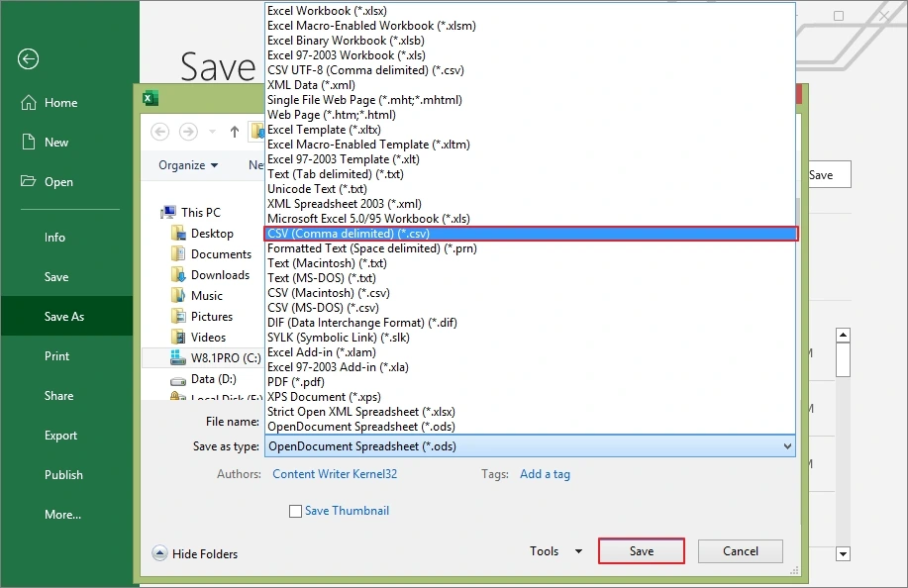
Task: Click the back arrow circle in Excel backstage
Action: tap(28, 59)
